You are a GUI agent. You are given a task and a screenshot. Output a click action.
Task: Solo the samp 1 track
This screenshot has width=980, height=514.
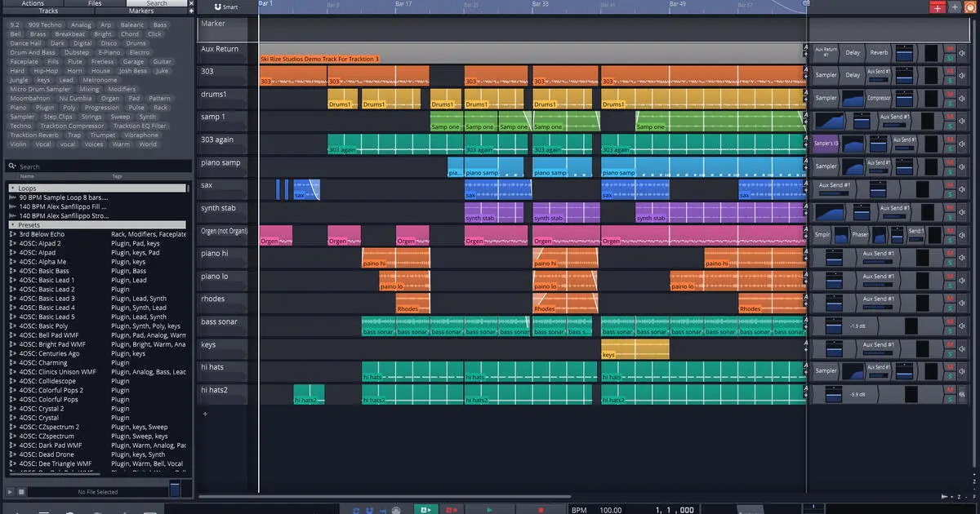[x=950, y=126]
